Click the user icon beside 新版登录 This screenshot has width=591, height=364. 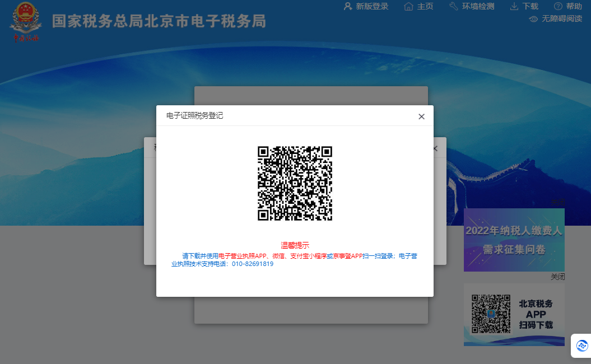[x=348, y=6]
